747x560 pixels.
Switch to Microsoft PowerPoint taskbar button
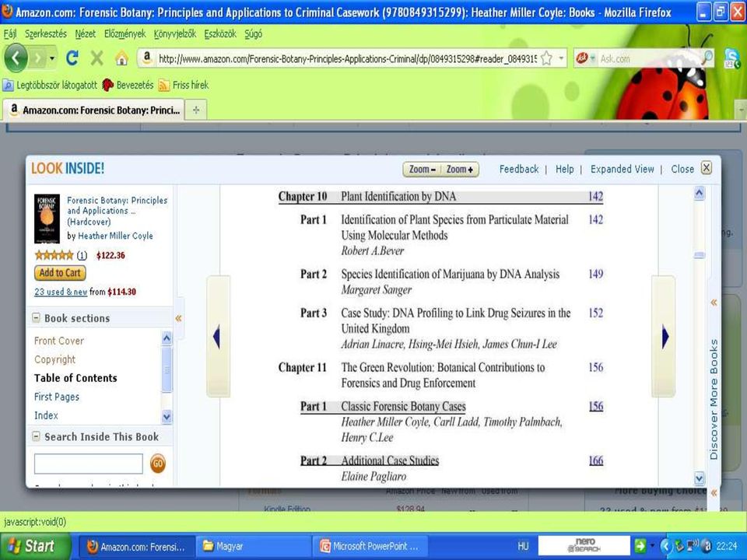(x=370, y=546)
